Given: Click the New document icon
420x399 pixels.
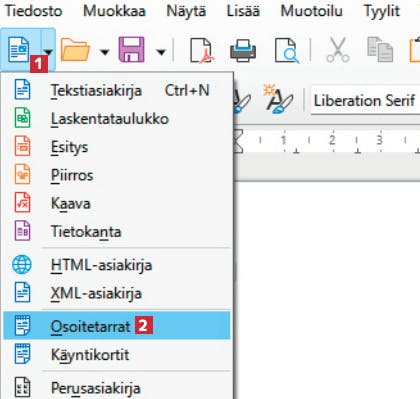Looking at the screenshot, I should pos(19,50).
